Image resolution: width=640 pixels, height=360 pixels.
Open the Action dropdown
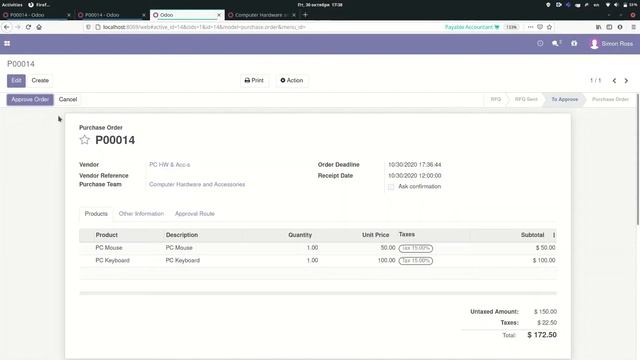[292, 80]
